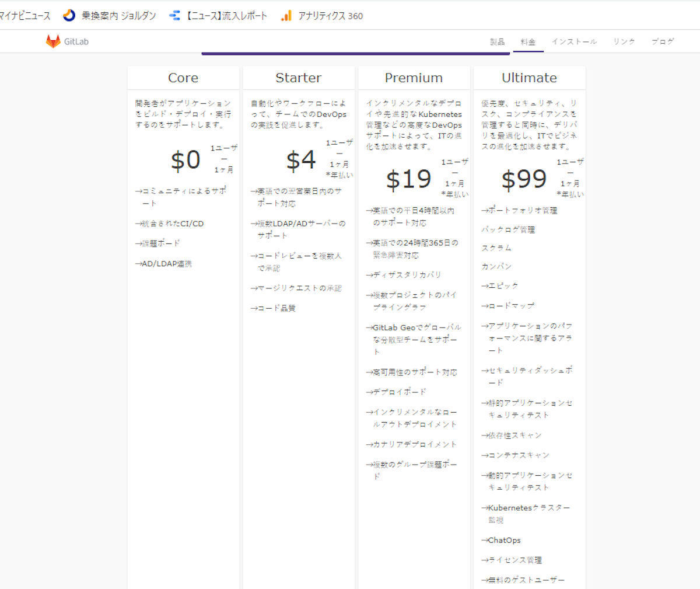Open マージリクエストの承認 feature link
The image size is (700, 589).
[296, 288]
